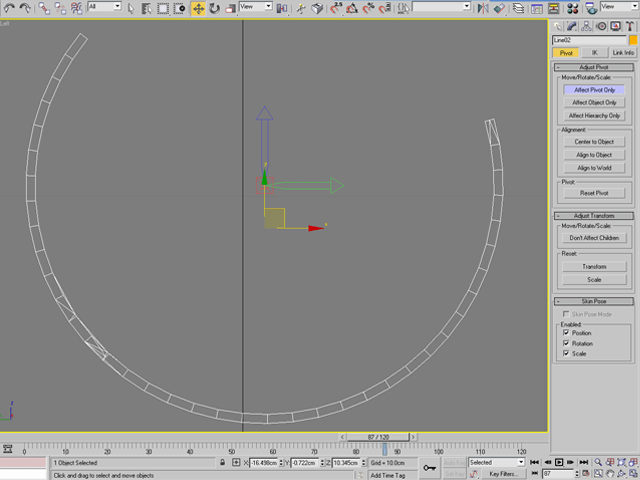The width and height of the screenshot is (640, 480).
Task: Switch to Modify command panel tab
Action: click(572, 27)
